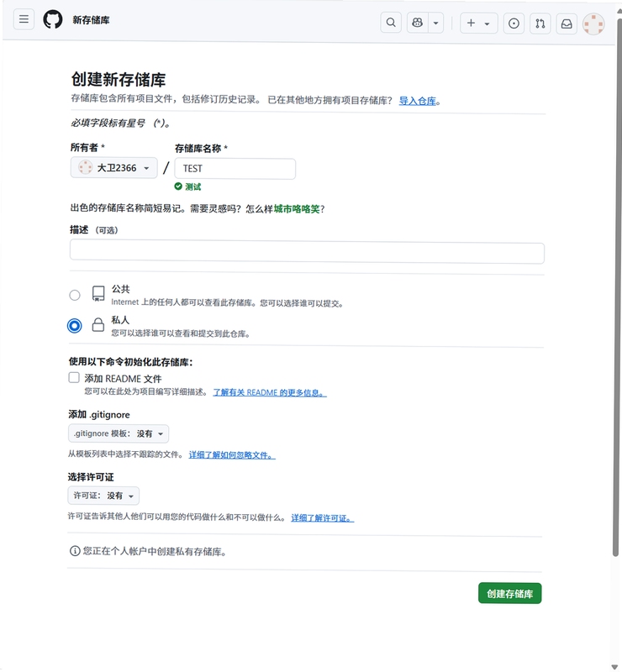This screenshot has width=622, height=672.
Task: Click the 私人 option label
Action: 120,320
